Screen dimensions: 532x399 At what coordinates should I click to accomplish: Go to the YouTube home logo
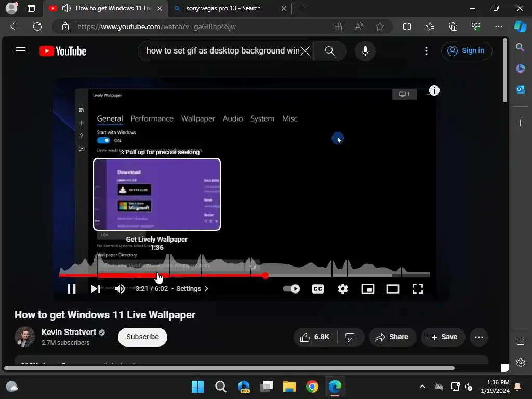pos(63,51)
